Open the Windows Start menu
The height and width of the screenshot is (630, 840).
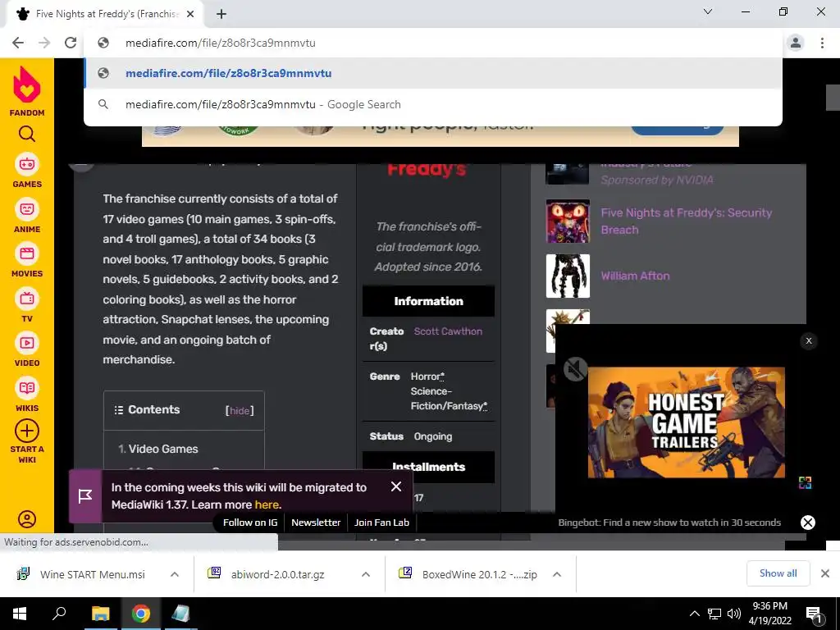pyautogui.click(x=20, y=614)
